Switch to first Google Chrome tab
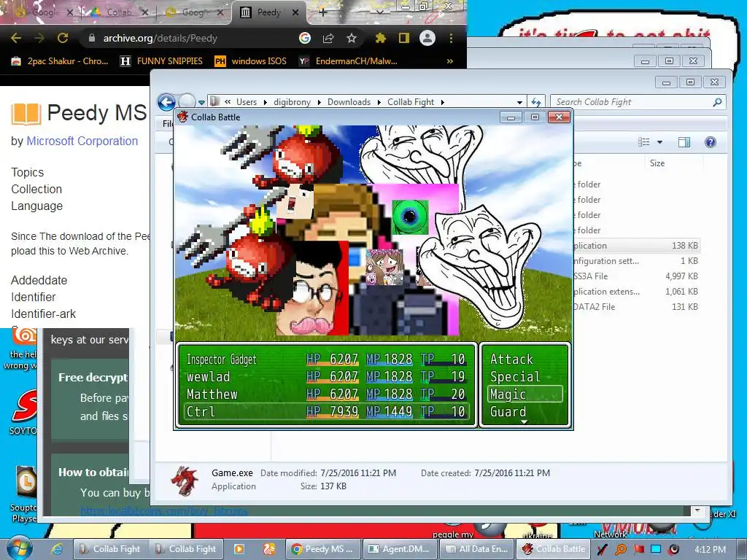 [x=43, y=12]
